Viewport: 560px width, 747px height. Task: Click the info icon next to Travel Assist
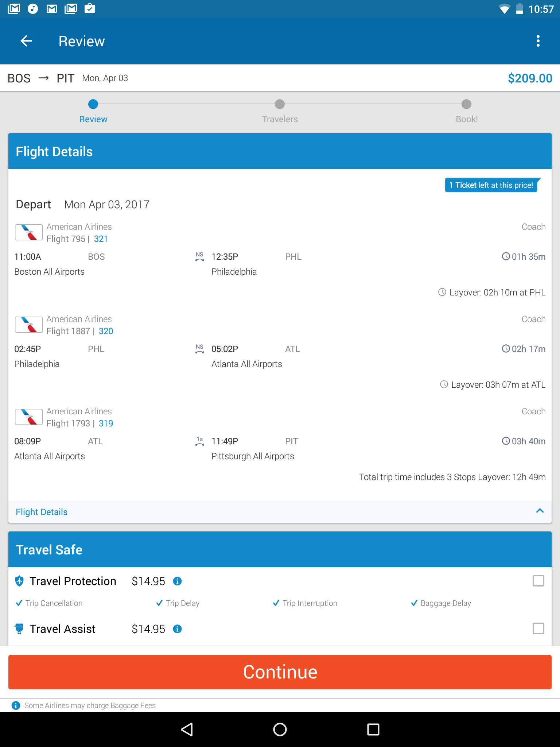click(x=178, y=629)
